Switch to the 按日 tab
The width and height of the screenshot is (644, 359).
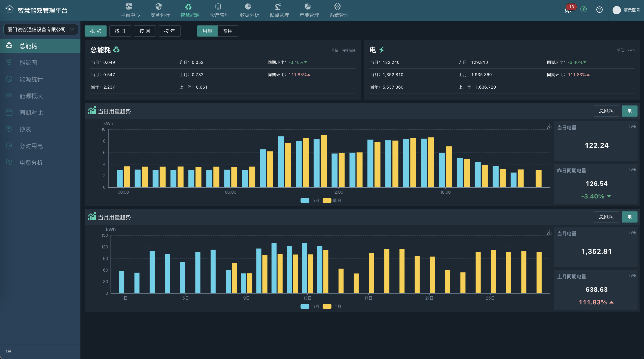[x=120, y=31]
